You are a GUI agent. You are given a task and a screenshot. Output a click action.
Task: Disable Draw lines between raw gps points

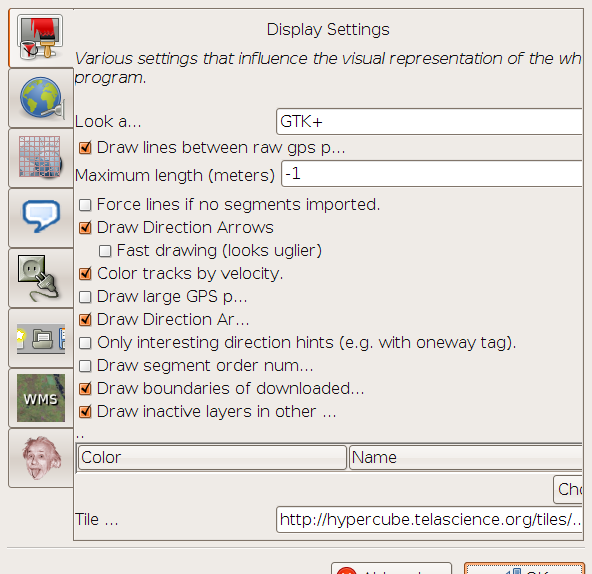[x=85, y=148]
